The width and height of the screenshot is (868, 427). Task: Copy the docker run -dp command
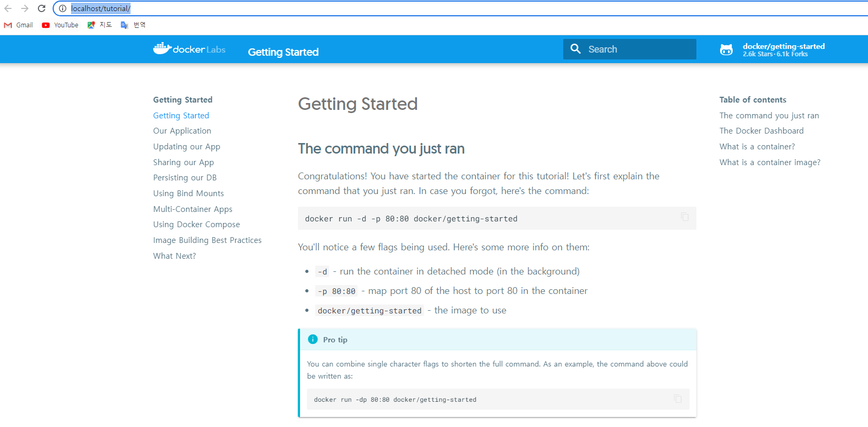[678, 399]
